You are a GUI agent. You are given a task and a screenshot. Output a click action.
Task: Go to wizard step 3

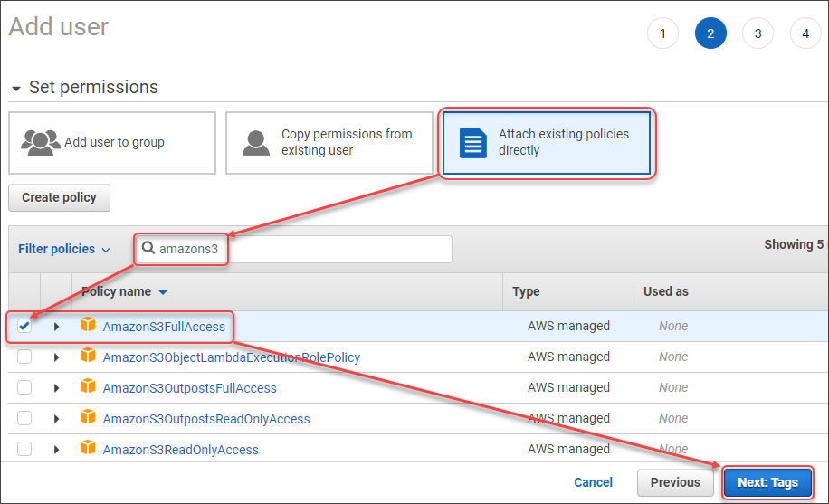pos(758,33)
